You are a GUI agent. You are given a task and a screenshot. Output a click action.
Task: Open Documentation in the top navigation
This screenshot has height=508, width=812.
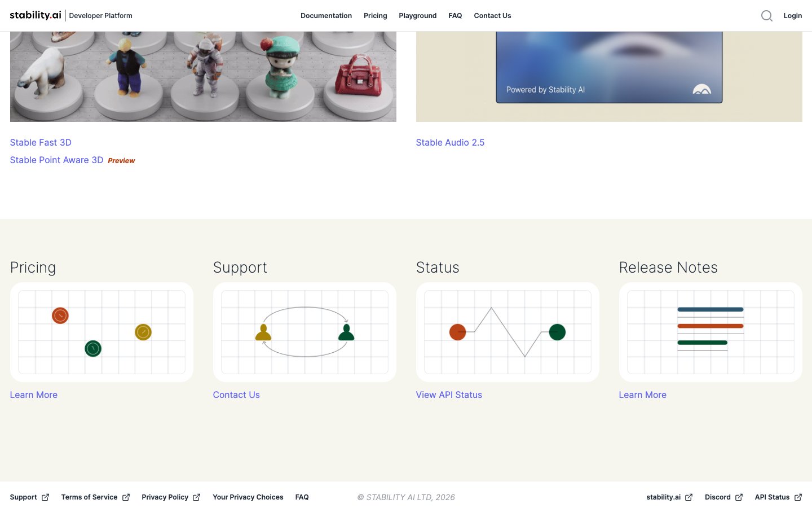326,16
